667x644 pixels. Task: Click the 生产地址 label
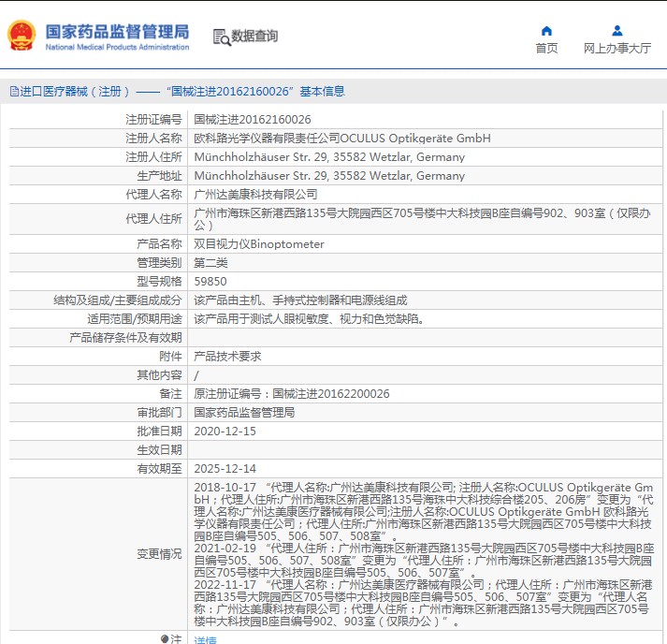click(x=159, y=176)
